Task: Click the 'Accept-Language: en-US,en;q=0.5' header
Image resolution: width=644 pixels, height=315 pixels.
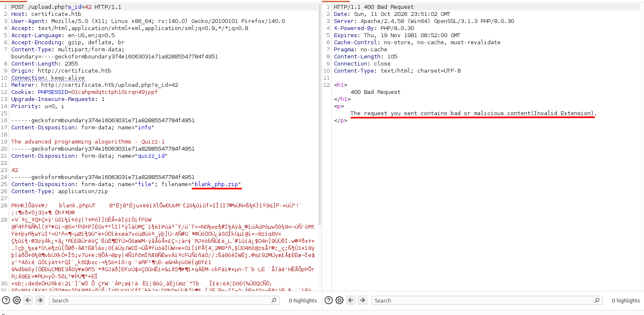Action: [x=63, y=35]
